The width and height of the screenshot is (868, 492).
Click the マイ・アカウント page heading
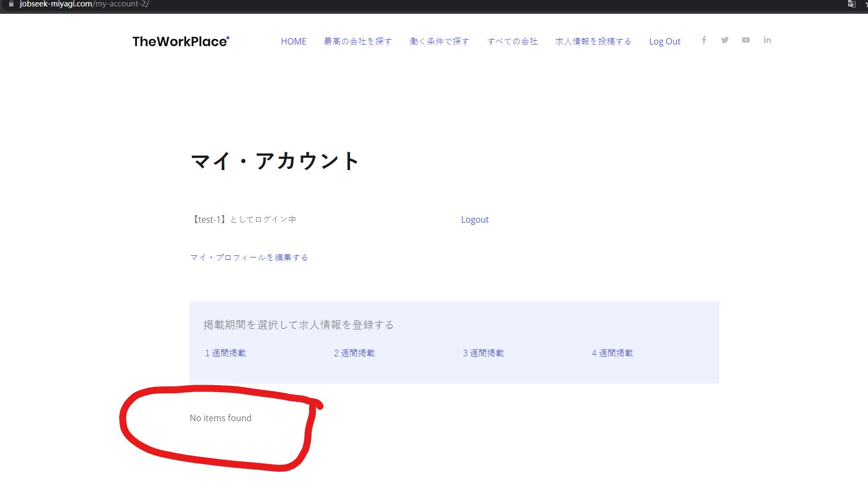(x=275, y=161)
